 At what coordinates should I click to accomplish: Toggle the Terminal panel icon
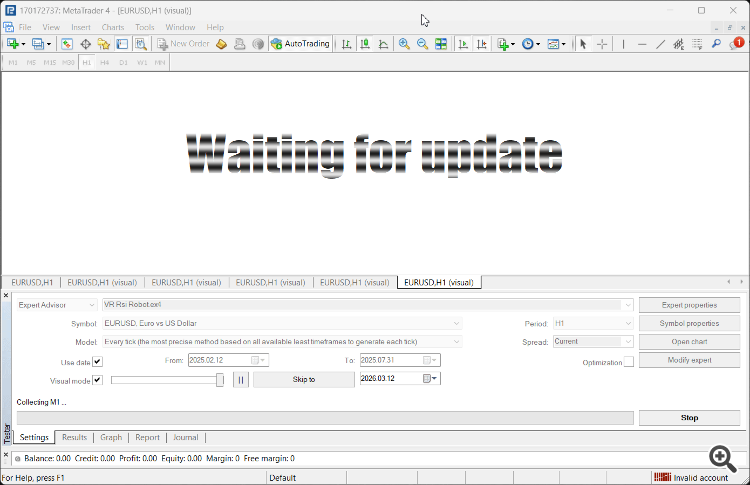[122, 44]
